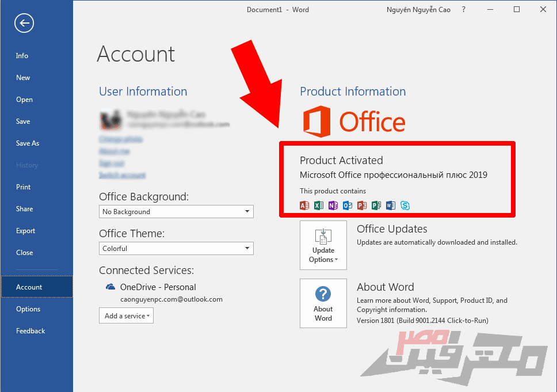
Task: Click the About me link
Action: coord(115,151)
